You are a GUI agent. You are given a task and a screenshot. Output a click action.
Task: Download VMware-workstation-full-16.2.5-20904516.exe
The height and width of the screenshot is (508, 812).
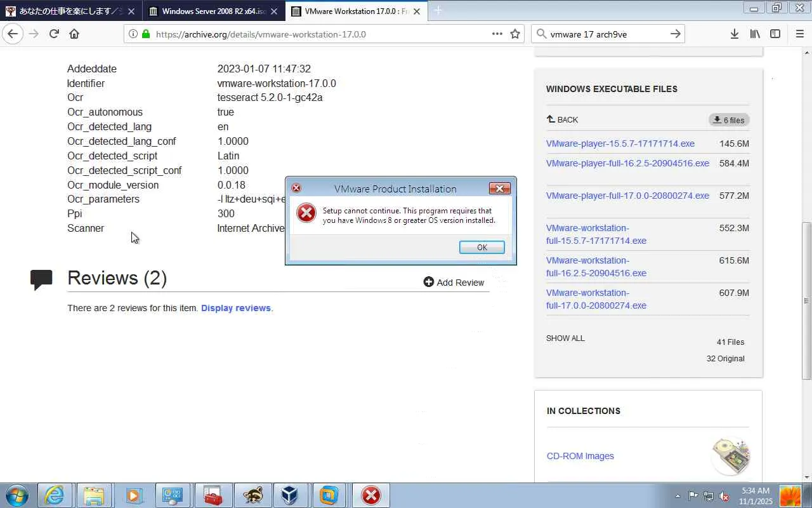596,267
